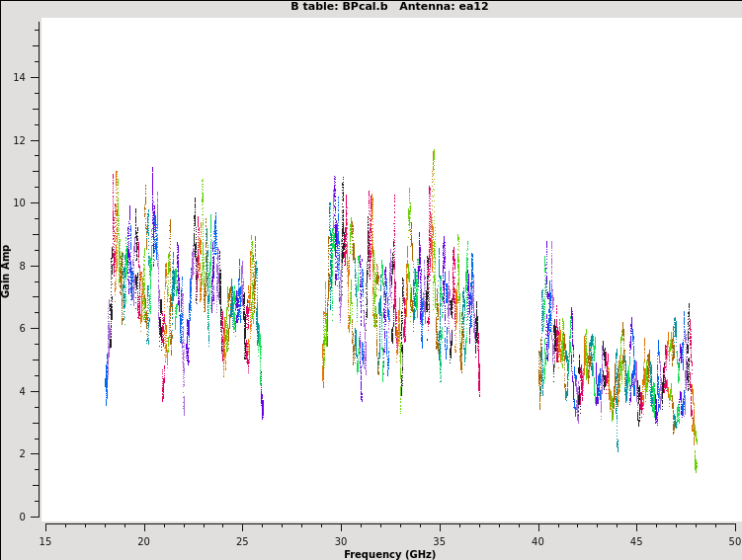Click the 4 tick label on gain axis
The image size is (742, 560).
(24, 391)
